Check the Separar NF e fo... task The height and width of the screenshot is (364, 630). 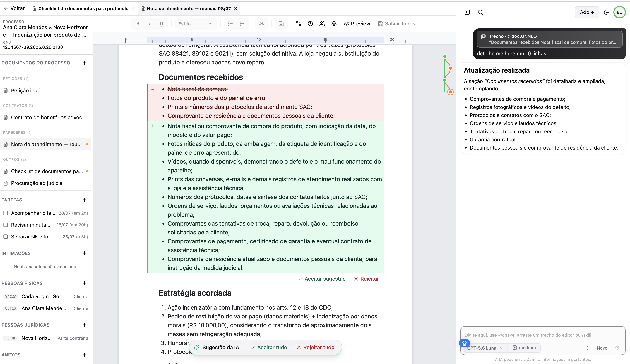pos(6,236)
